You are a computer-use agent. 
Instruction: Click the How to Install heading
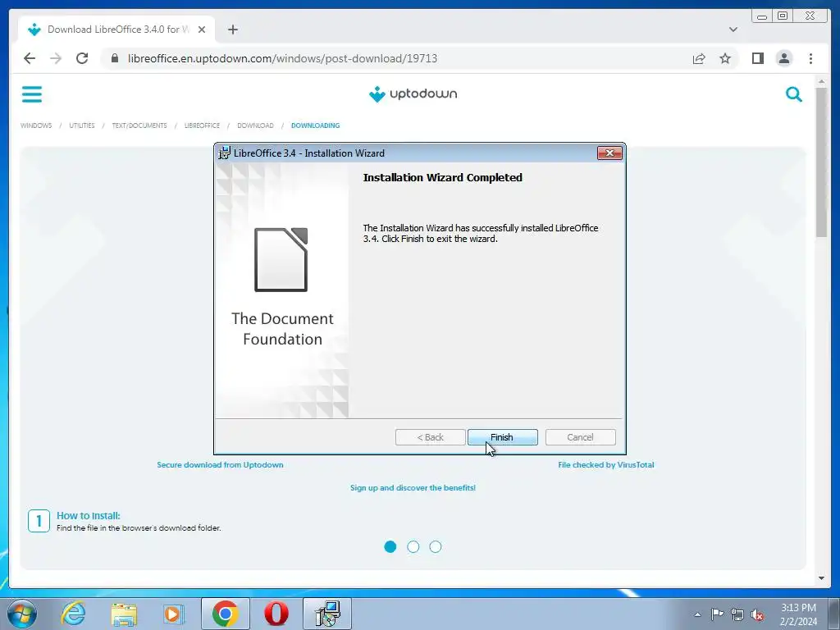tap(89, 516)
